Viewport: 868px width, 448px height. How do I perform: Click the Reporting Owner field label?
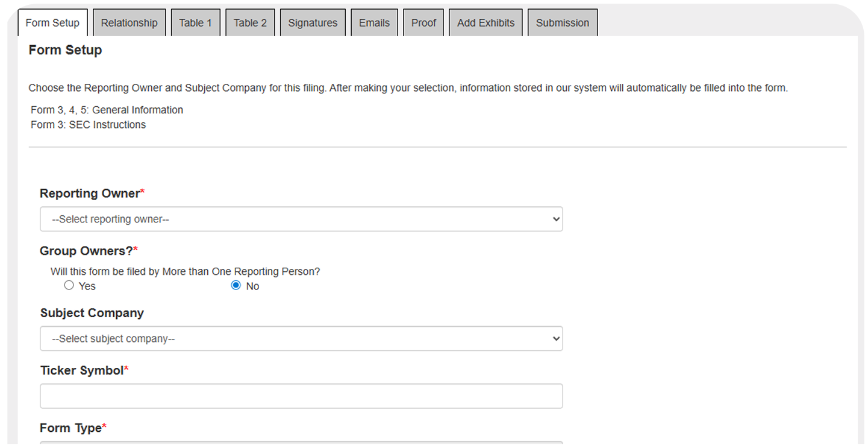tap(90, 194)
